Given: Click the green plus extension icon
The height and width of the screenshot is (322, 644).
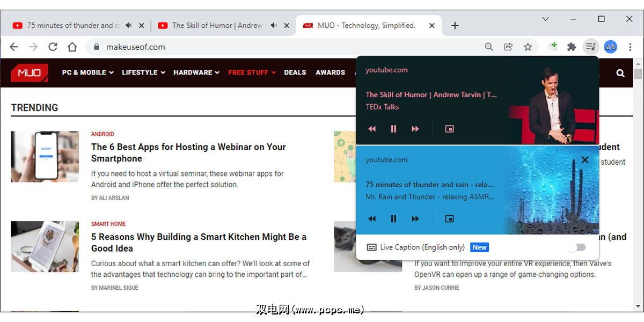Looking at the screenshot, I should coord(553,46).
